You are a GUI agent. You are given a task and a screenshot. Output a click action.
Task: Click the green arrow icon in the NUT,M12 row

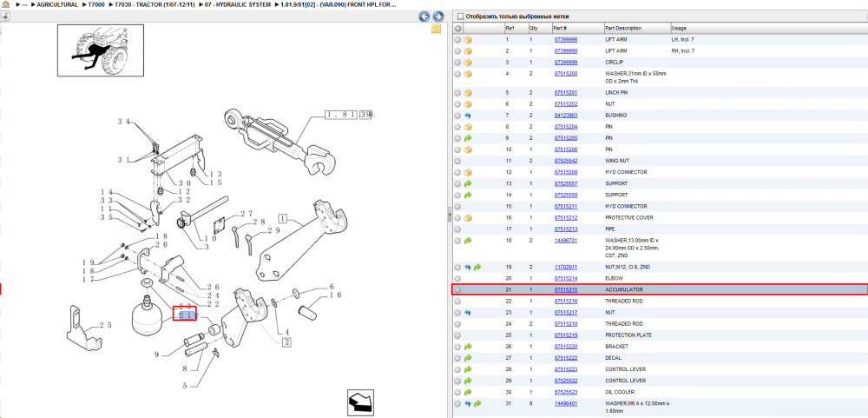click(477, 267)
